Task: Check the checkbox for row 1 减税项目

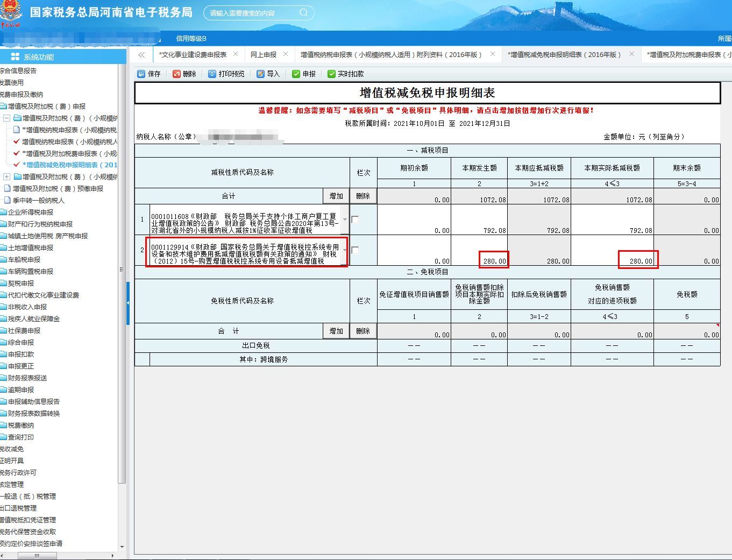Action: (x=354, y=219)
